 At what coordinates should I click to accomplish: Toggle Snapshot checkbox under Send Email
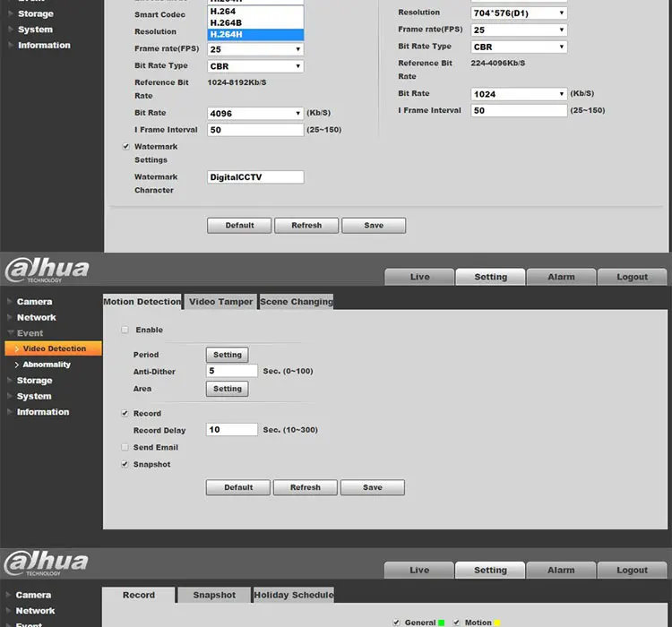(125, 464)
